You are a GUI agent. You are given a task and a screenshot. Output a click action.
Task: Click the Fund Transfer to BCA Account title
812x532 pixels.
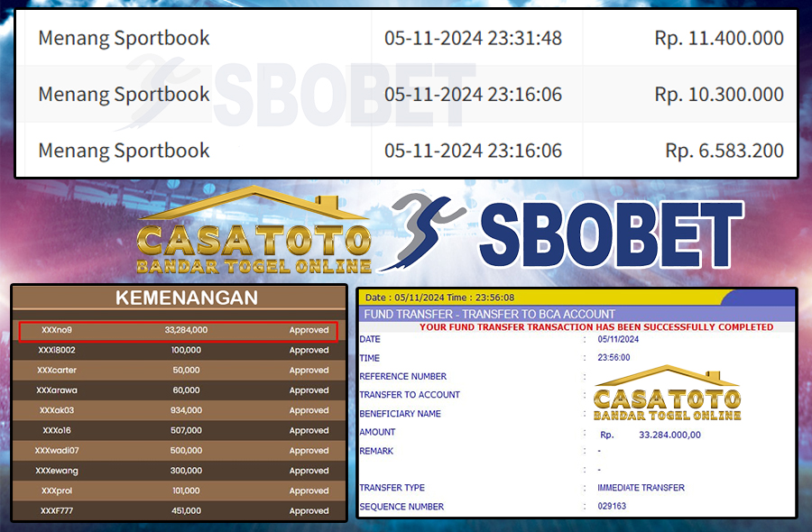pyautogui.click(x=488, y=314)
